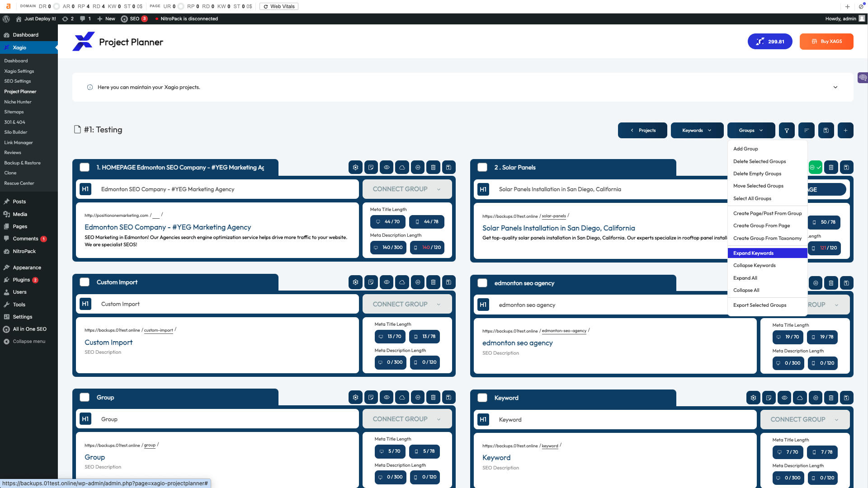Toggle preview eye of left Group card
Image resolution: width=868 pixels, height=488 pixels.
pos(387,397)
